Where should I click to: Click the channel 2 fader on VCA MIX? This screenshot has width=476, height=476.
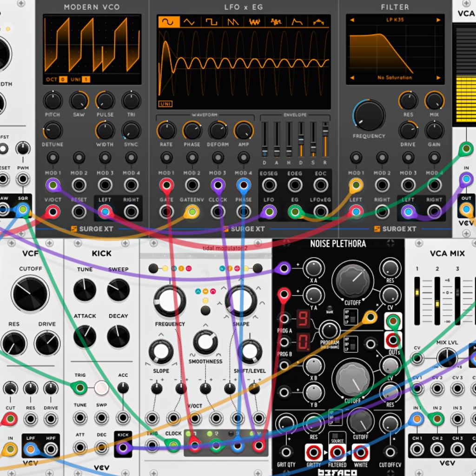(437, 301)
